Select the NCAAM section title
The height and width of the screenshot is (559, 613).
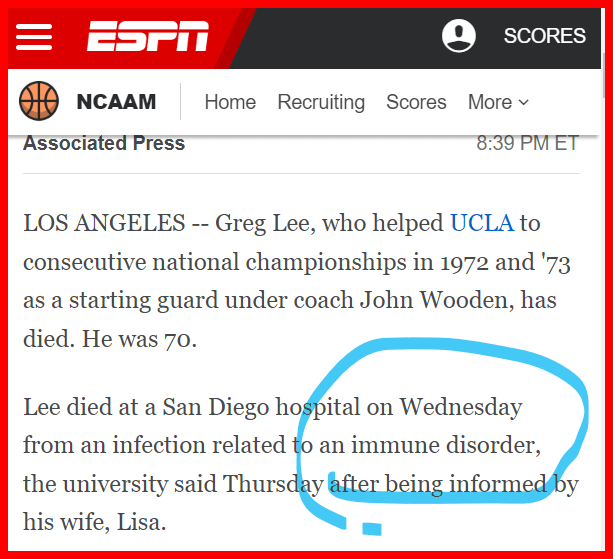point(116,102)
